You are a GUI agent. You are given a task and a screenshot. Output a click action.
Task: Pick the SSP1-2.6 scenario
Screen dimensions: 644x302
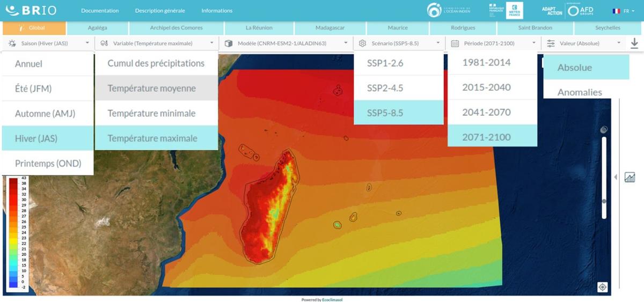pyautogui.click(x=399, y=63)
